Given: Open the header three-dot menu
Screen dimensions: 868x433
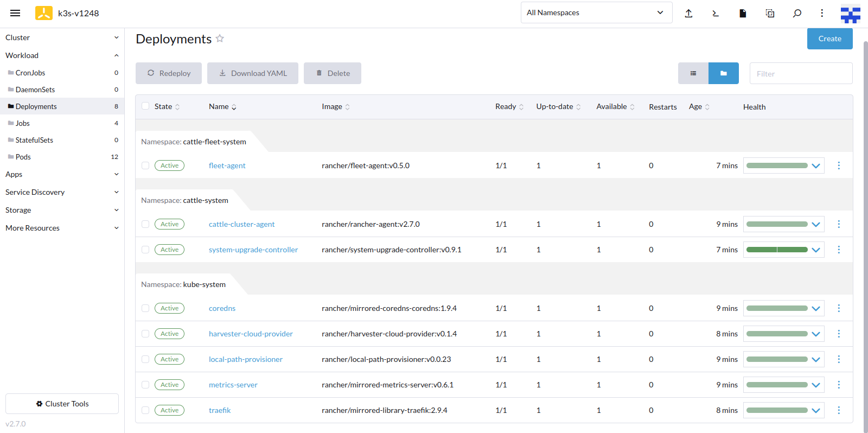Looking at the screenshot, I should tap(822, 13).
